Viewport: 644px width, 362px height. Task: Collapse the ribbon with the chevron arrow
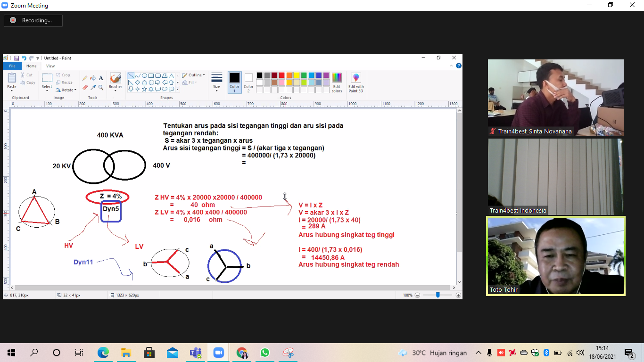pyautogui.click(x=451, y=66)
